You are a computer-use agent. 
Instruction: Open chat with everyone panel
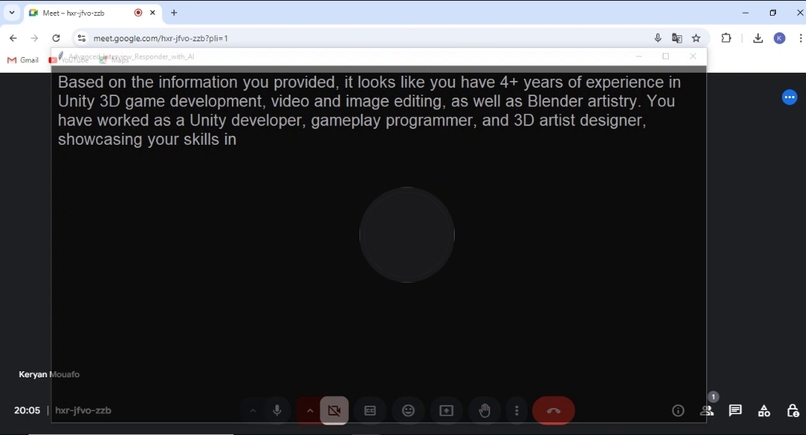[x=736, y=410]
